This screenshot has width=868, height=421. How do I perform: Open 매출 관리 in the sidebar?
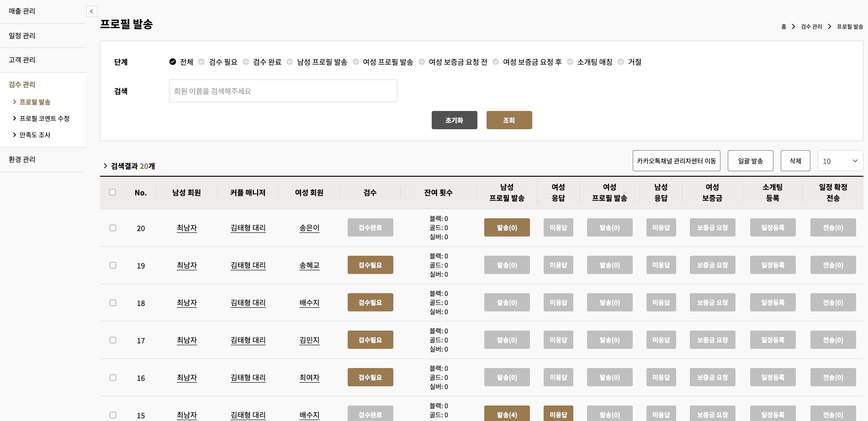click(22, 11)
